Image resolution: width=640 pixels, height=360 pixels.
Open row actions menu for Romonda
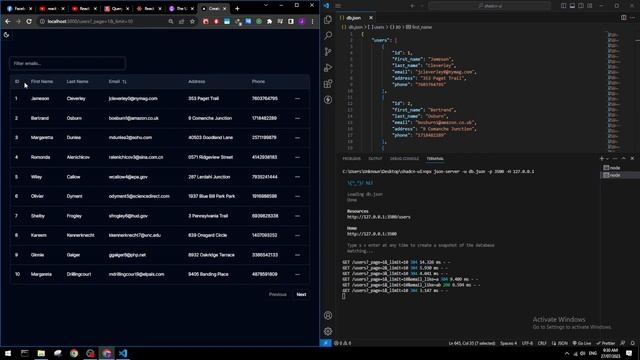297,157
